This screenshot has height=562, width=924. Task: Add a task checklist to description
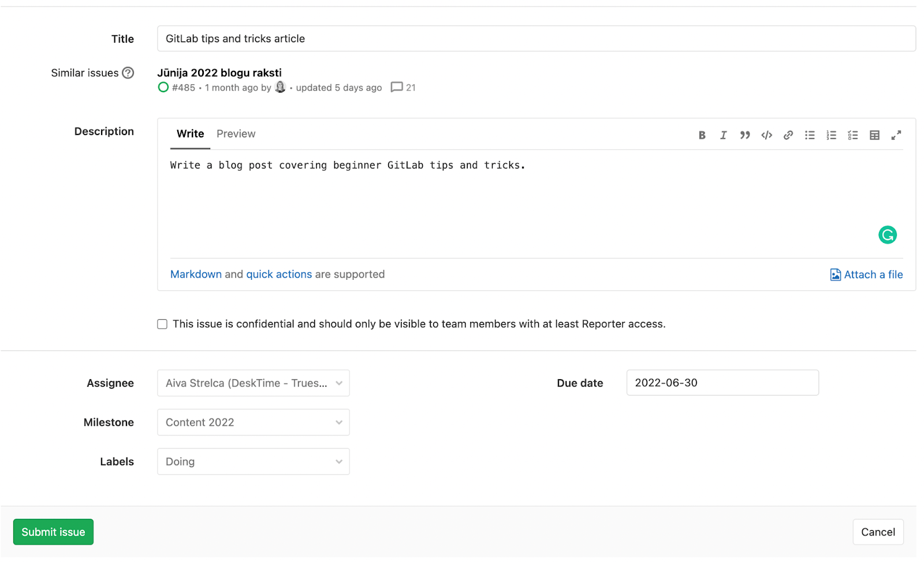point(853,135)
